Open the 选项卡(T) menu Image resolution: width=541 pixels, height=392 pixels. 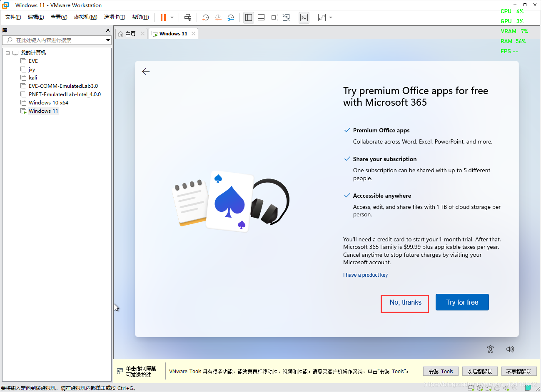click(x=115, y=17)
